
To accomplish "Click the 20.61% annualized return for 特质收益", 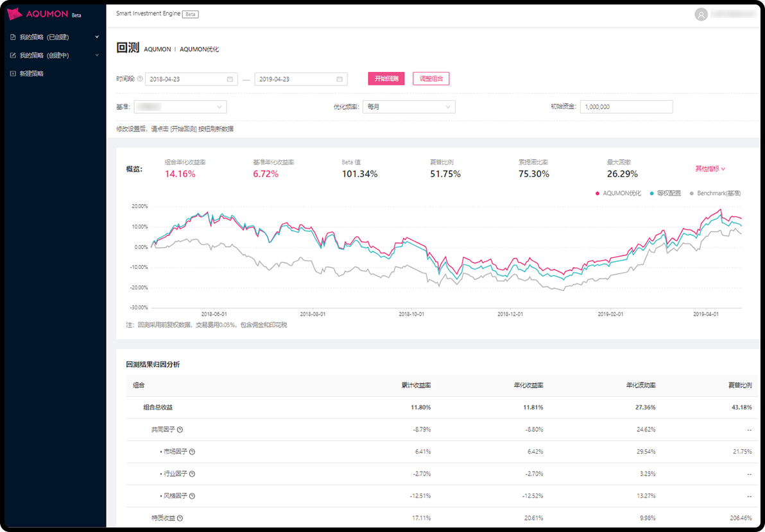I will [x=534, y=518].
